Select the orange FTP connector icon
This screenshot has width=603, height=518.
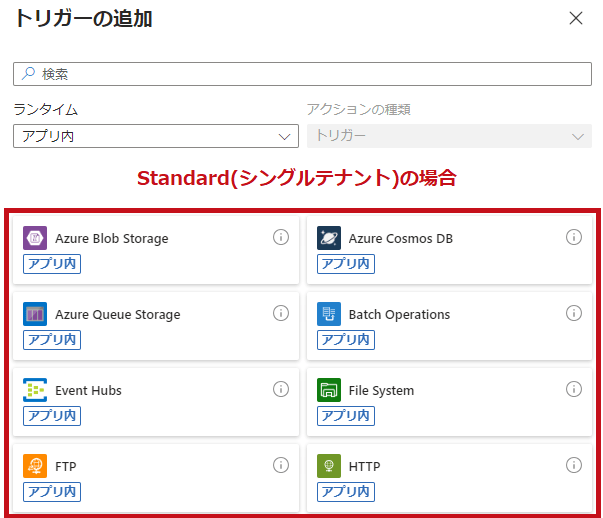click(x=35, y=466)
